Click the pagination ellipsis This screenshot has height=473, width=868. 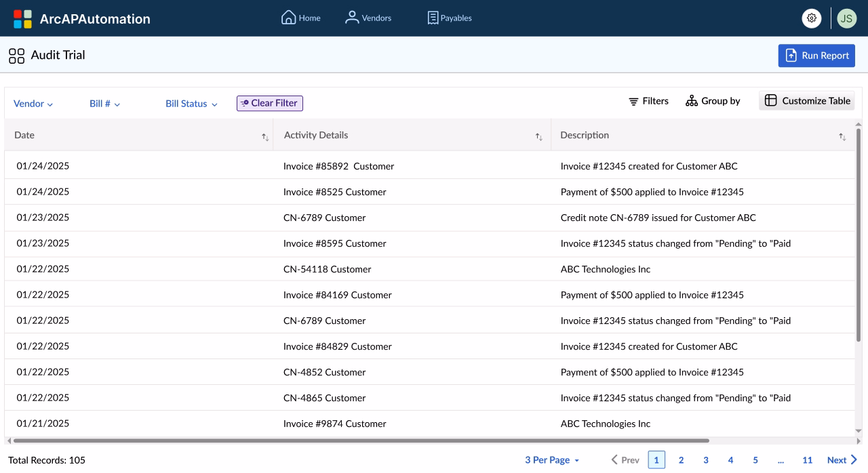pyautogui.click(x=781, y=461)
